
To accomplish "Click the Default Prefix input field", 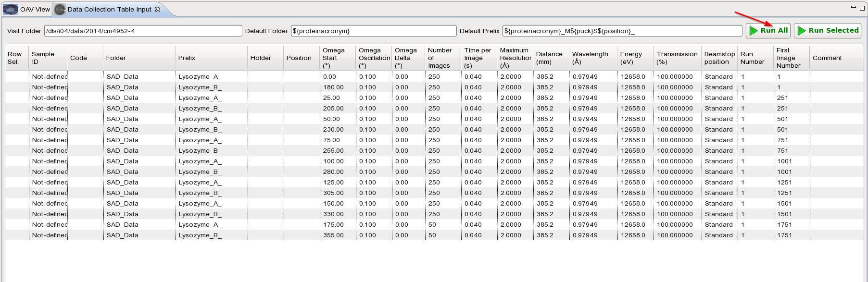I will pos(622,31).
